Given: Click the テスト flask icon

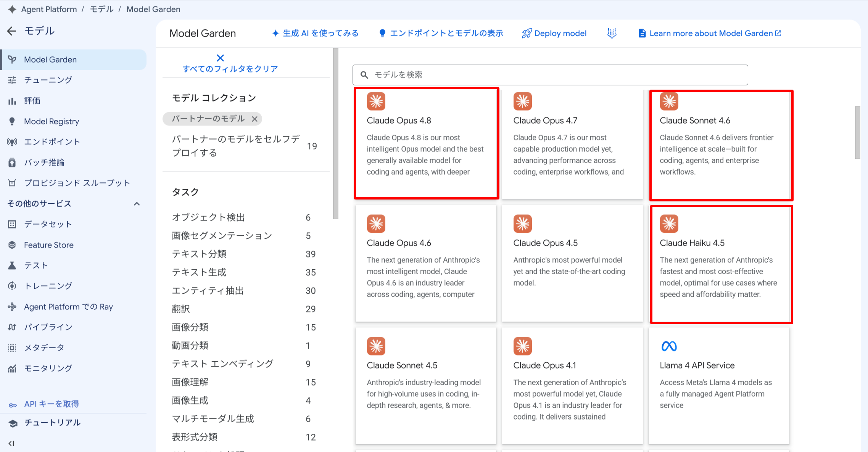Looking at the screenshot, I should point(12,265).
